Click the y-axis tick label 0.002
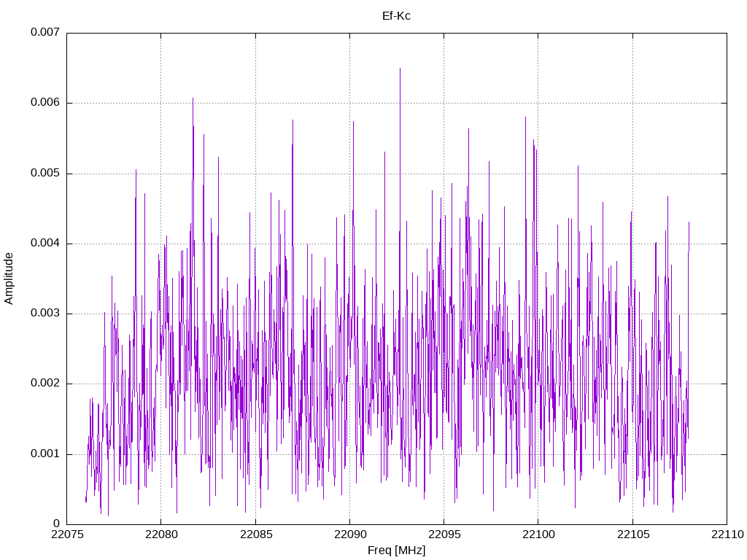This screenshot has width=747, height=560. click(x=45, y=384)
